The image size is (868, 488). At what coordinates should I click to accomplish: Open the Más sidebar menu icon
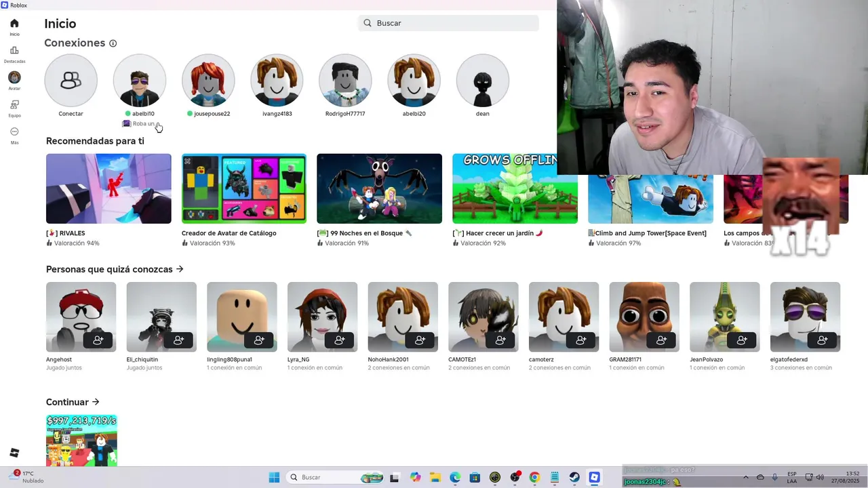[14, 131]
